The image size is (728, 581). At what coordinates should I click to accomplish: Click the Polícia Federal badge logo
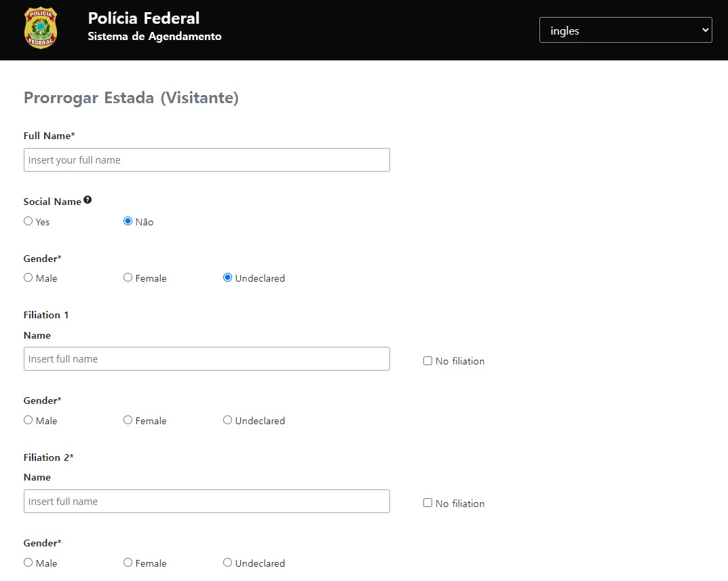41,28
